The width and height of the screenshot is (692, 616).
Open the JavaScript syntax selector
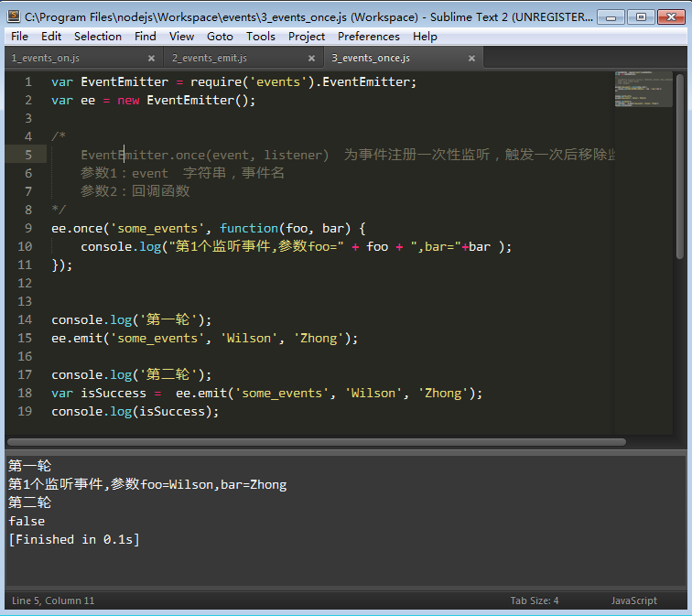[x=633, y=600]
